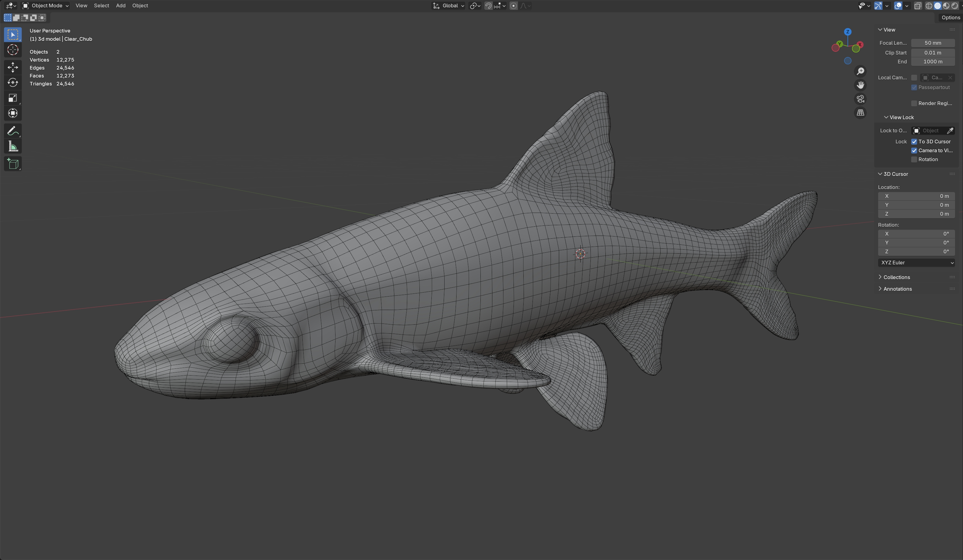Choose the Annotate pencil tool
This screenshot has height=560, width=963.
pos(13,131)
